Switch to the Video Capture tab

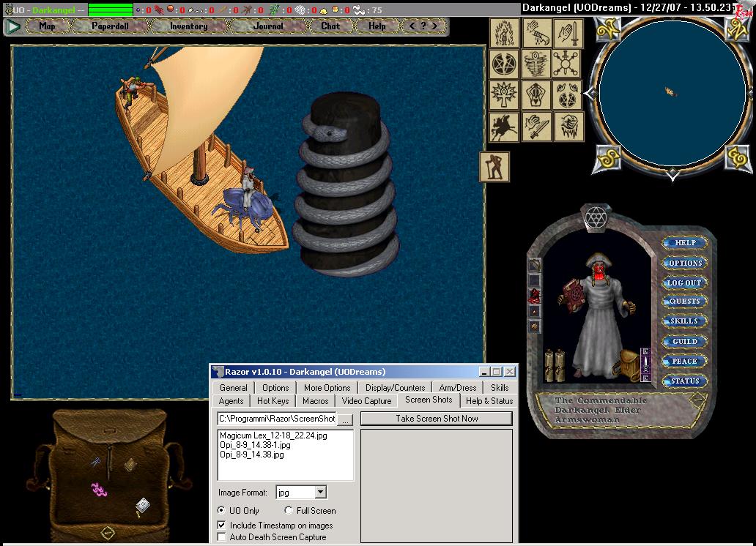(x=366, y=401)
